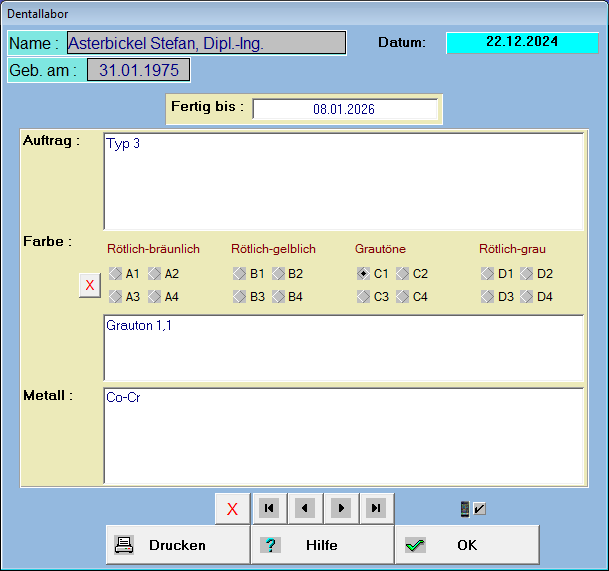Image resolution: width=609 pixels, height=571 pixels.
Task: Click into the Auftrag text area
Action: pyautogui.click(x=343, y=182)
